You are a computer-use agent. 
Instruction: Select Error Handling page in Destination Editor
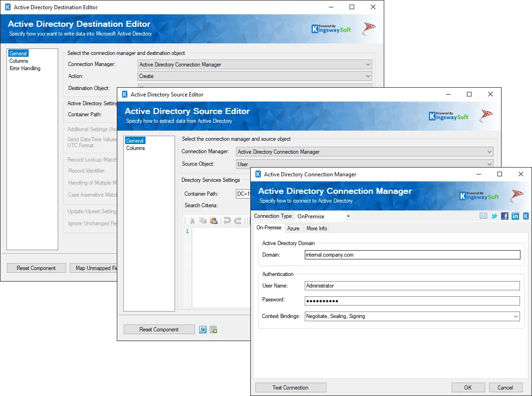(x=25, y=68)
